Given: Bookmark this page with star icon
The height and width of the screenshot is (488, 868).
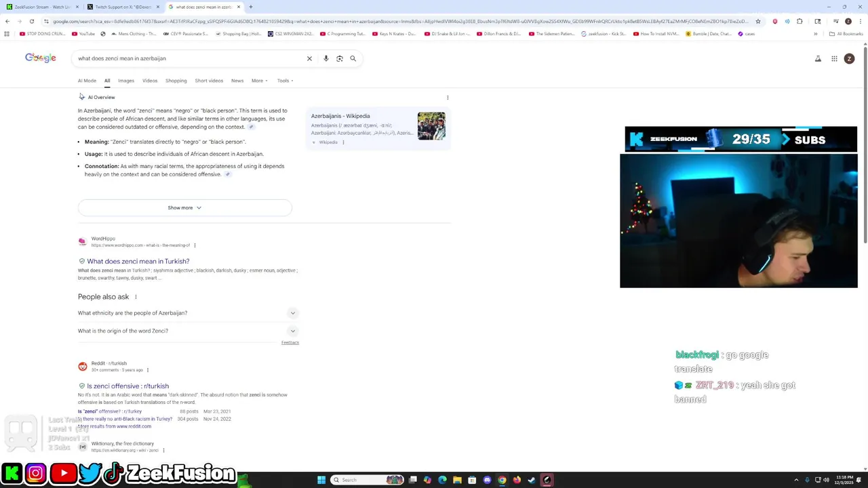Looking at the screenshot, I should (x=758, y=21).
